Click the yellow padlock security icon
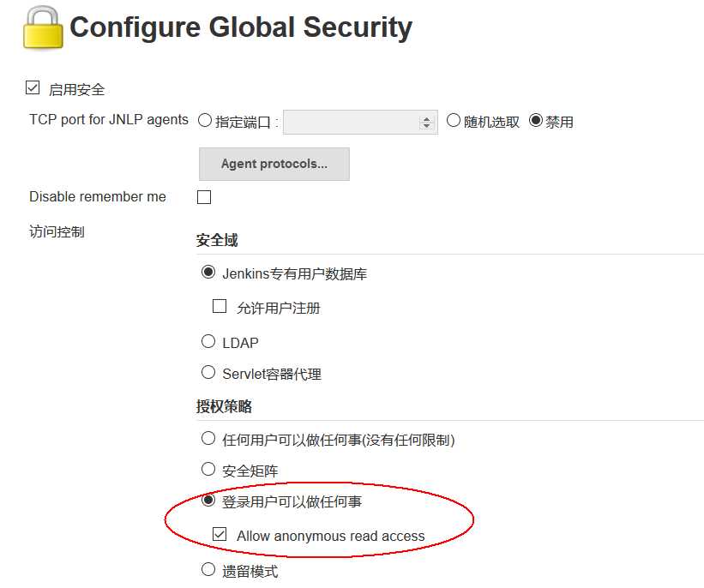The image size is (704, 588). tap(42, 28)
